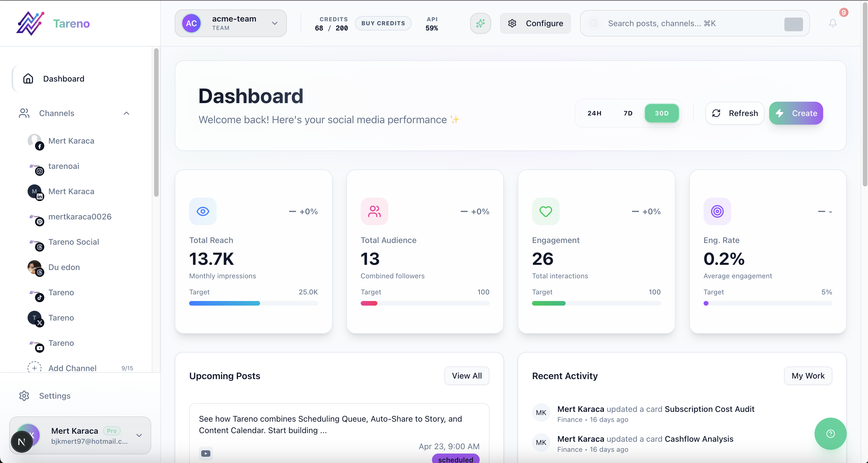Click the 13.7K Total Reach value
Image resolution: width=868 pixels, height=463 pixels.
pyautogui.click(x=212, y=258)
